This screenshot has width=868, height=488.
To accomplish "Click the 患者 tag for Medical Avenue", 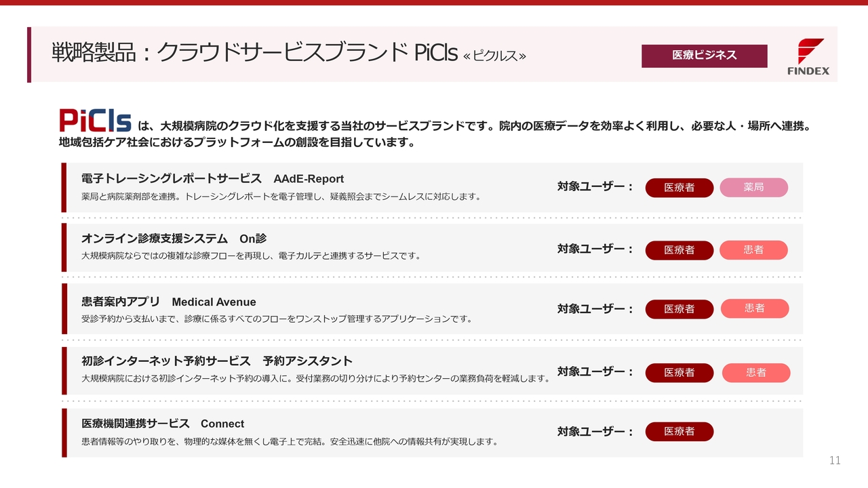I will point(754,308).
